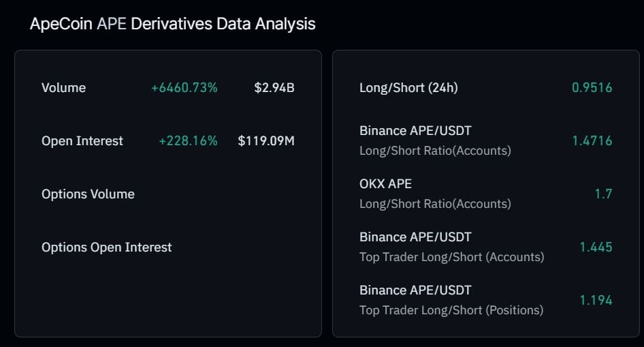
Task: Click the $119.09M open interest amount
Action: pos(266,141)
